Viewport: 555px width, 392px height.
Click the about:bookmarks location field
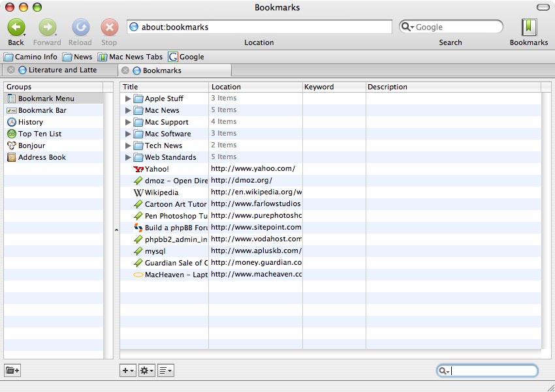point(259,27)
